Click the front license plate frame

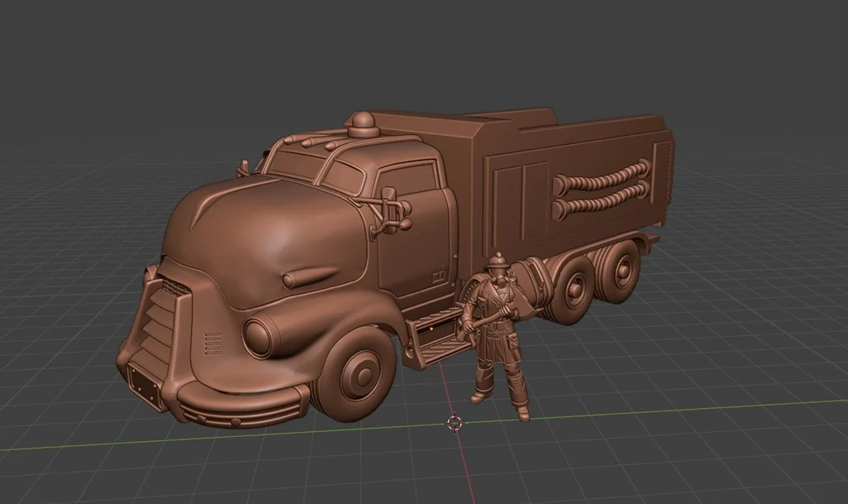(x=147, y=386)
